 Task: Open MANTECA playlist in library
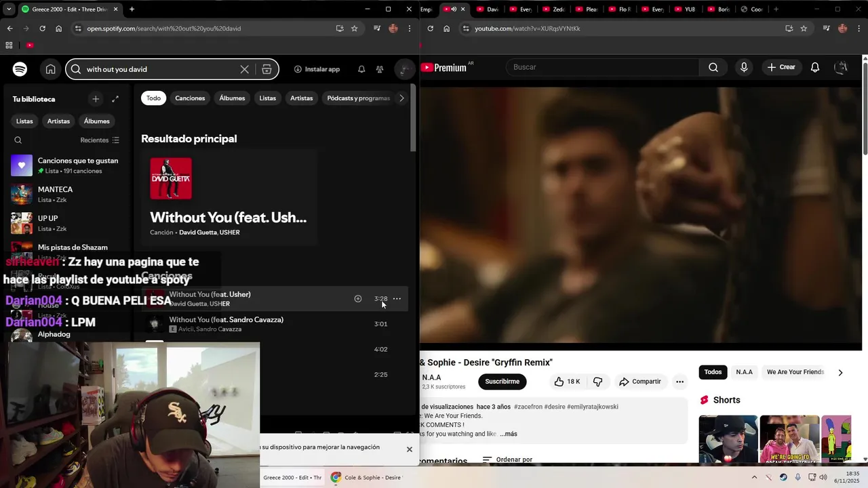coord(66,195)
